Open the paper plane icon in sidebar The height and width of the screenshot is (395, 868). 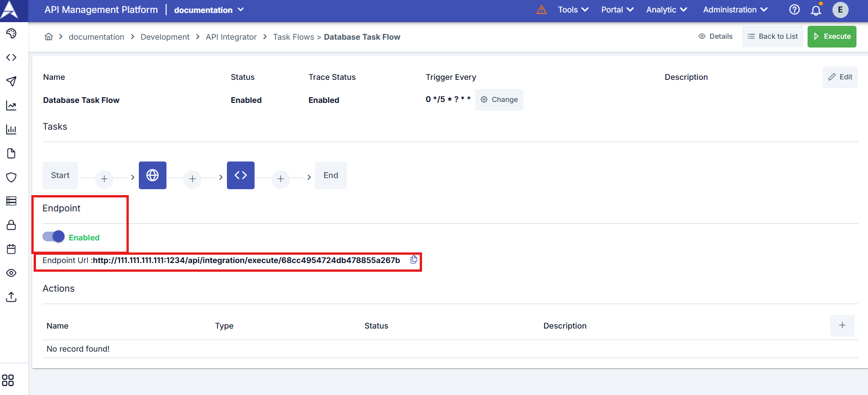pos(11,81)
